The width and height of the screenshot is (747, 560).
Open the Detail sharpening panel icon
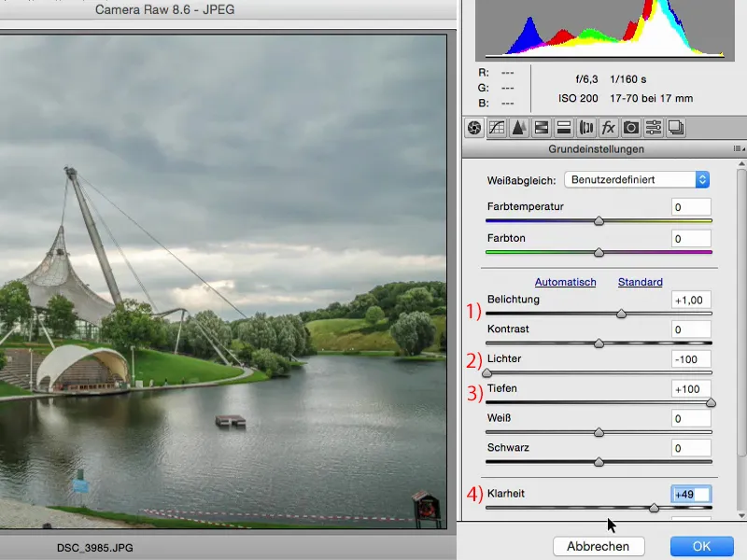(x=519, y=128)
